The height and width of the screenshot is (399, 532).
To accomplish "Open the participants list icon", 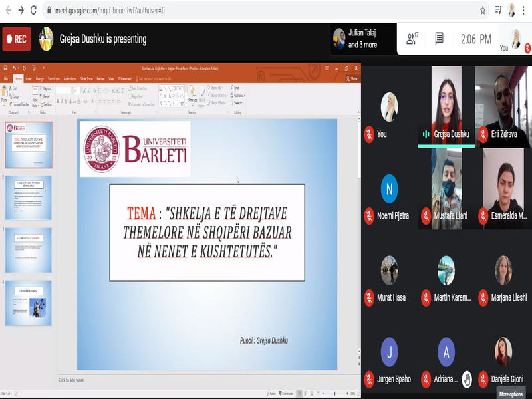I will [412, 39].
